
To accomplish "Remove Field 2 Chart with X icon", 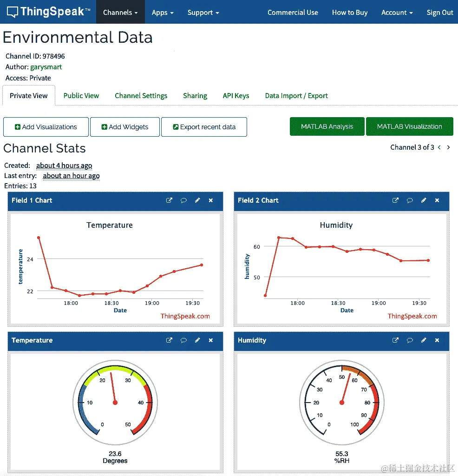I will [437, 200].
